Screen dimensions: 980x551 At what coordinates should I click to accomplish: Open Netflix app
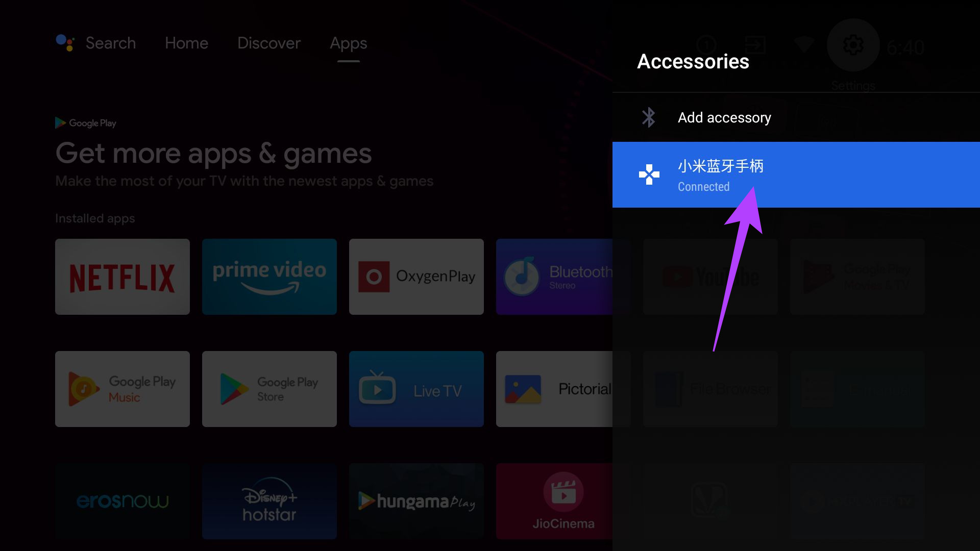(x=123, y=276)
